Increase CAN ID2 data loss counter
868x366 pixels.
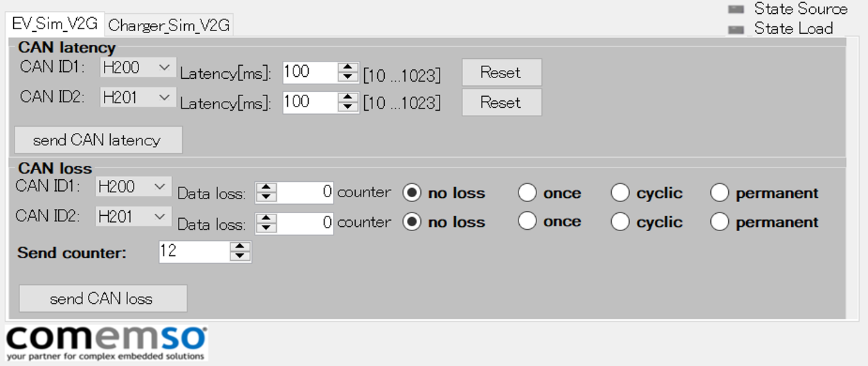(x=266, y=218)
